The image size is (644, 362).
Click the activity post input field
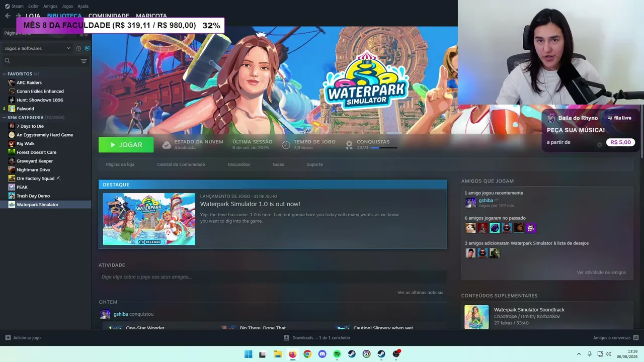(273, 277)
